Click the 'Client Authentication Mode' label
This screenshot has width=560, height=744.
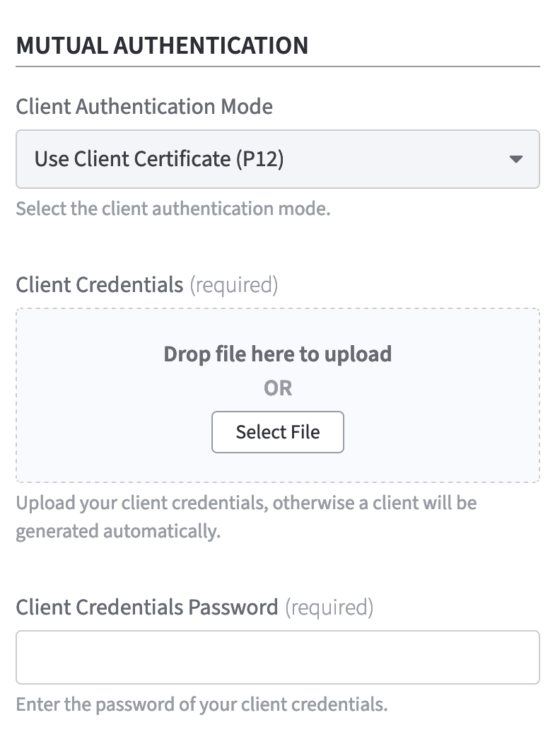[144, 107]
